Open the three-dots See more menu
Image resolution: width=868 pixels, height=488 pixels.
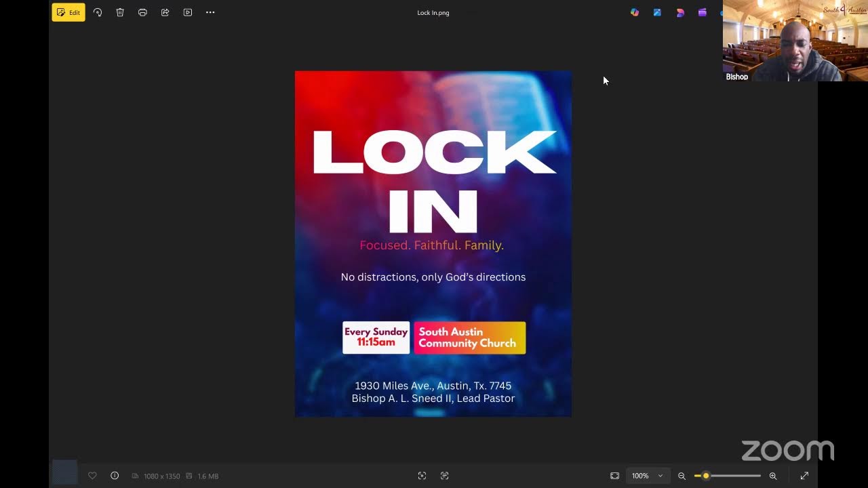pos(210,12)
